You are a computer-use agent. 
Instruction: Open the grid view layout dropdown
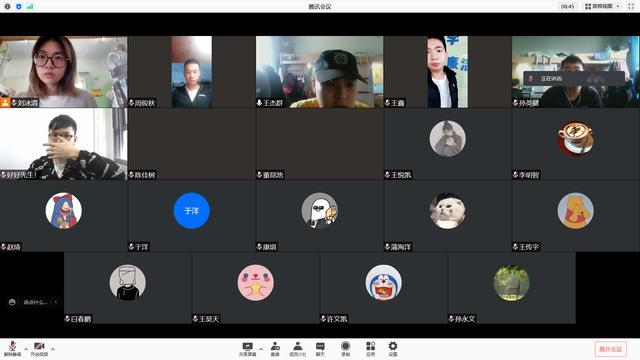pyautogui.click(x=602, y=6)
